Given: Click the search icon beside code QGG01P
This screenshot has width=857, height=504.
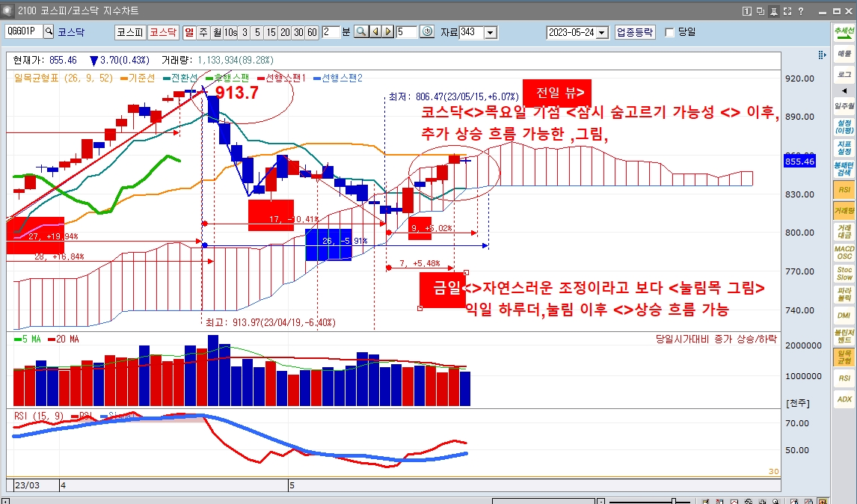Looking at the screenshot, I should [49, 31].
